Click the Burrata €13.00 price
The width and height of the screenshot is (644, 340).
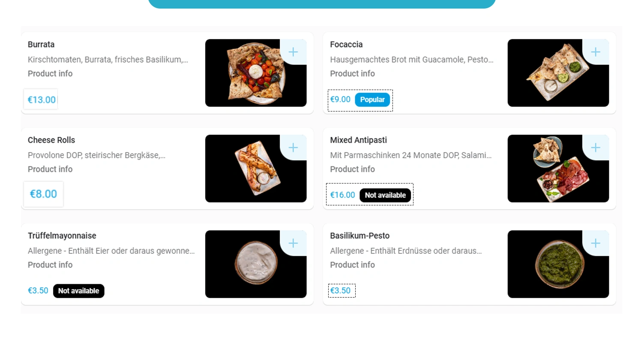(42, 100)
